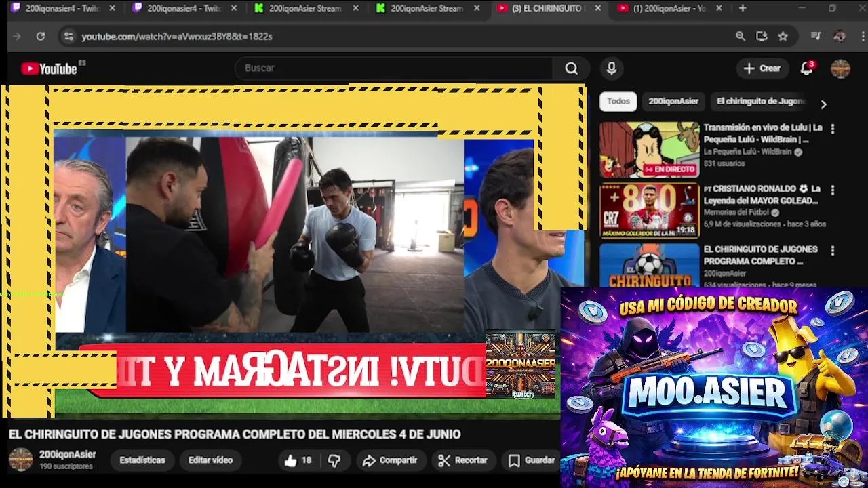Click '190 suscriptores' text
This screenshot has height=488, width=868.
pyautogui.click(x=66, y=466)
